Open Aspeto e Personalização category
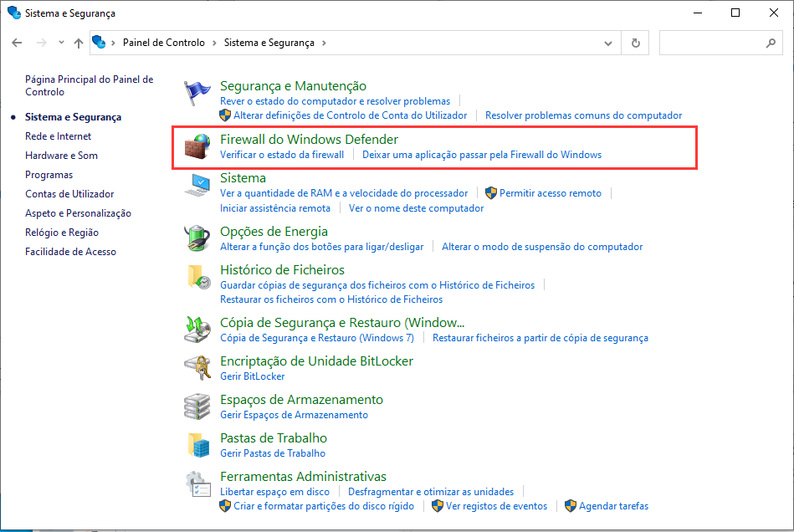This screenshot has height=532, width=794. pos(78,213)
